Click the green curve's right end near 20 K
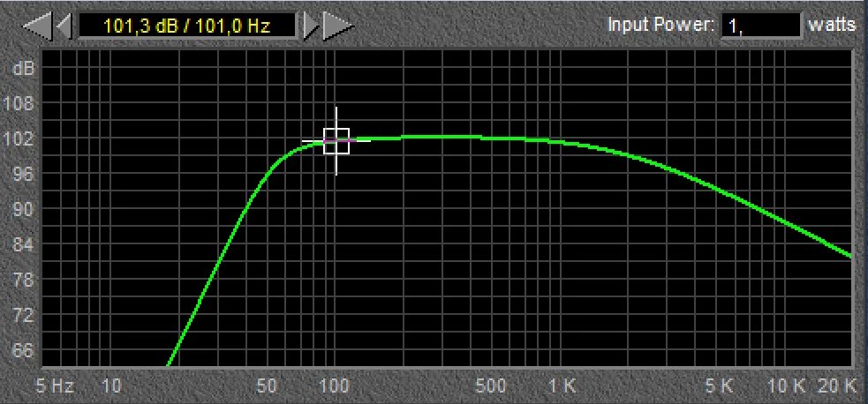Image resolution: width=868 pixels, height=404 pixels. pyautogui.click(x=849, y=257)
